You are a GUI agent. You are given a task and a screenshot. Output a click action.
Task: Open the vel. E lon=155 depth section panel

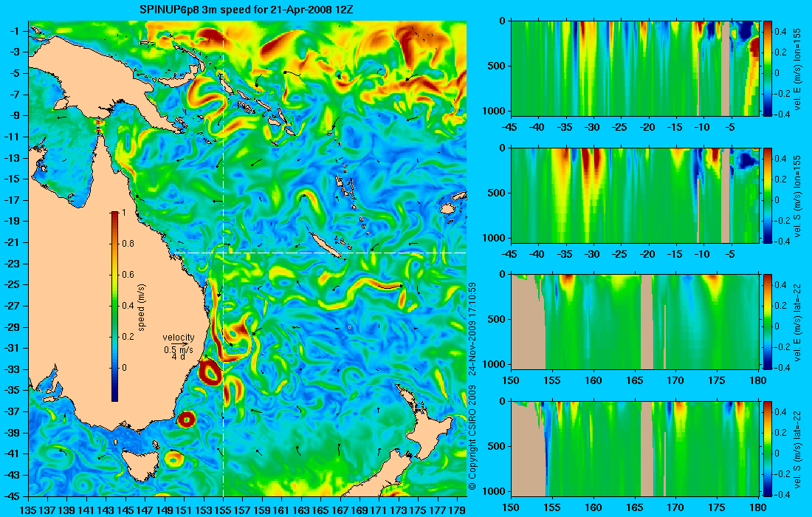coord(634,69)
